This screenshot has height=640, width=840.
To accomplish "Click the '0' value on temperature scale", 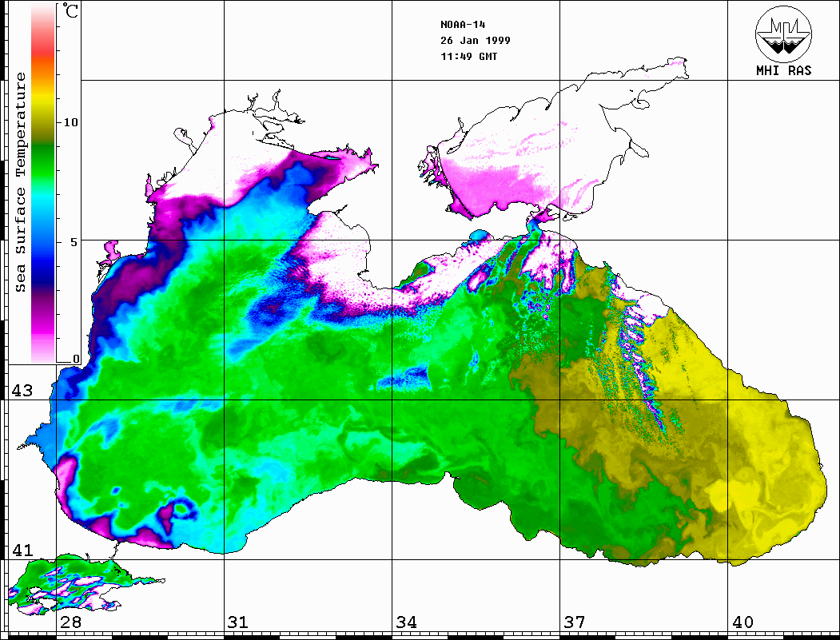I will pos(76,360).
